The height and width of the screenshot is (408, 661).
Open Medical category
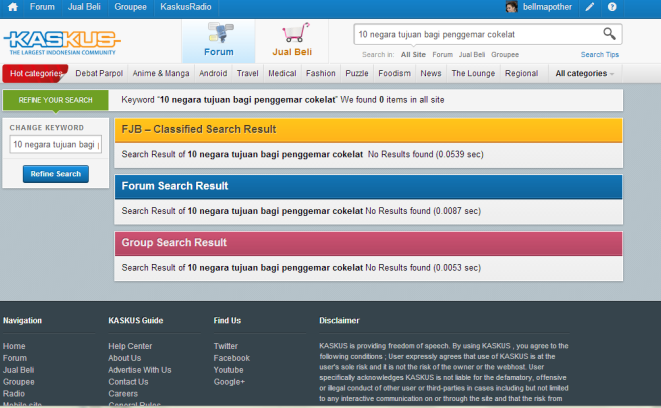[282, 73]
